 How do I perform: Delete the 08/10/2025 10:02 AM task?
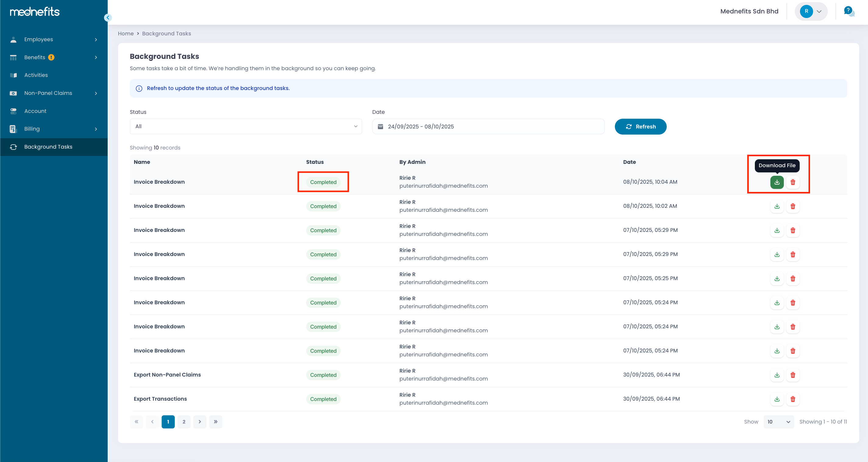pyautogui.click(x=793, y=206)
